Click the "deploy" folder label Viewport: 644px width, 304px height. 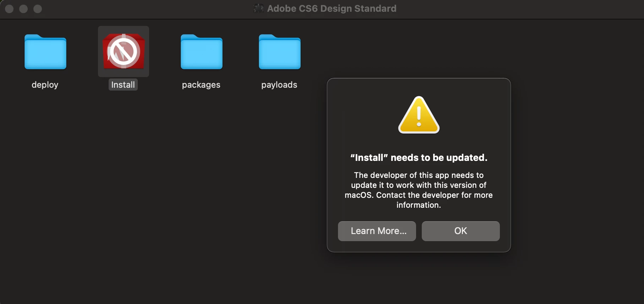[x=45, y=85]
